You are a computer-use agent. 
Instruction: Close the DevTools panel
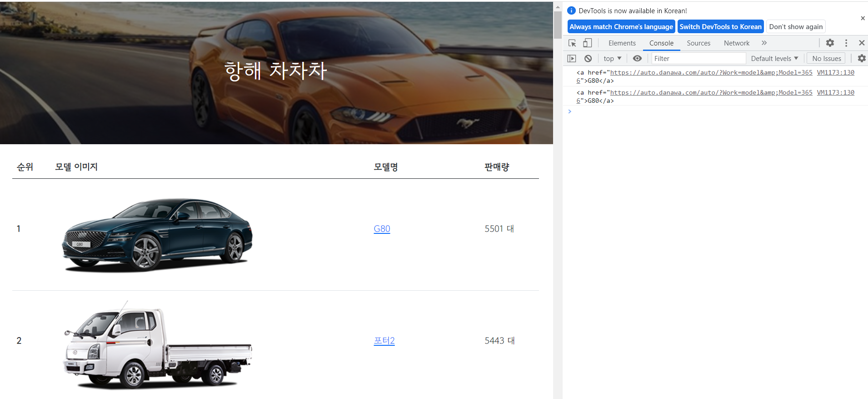861,43
